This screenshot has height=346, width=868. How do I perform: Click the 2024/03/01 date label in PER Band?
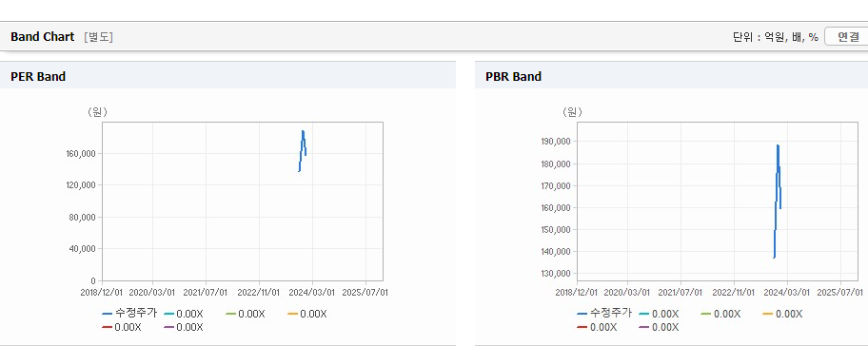click(x=313, y=292)
